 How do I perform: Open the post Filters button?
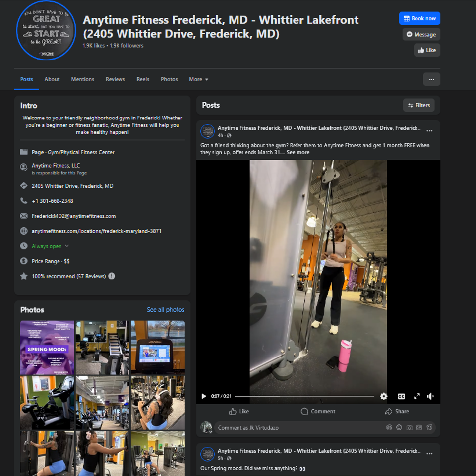418,105
